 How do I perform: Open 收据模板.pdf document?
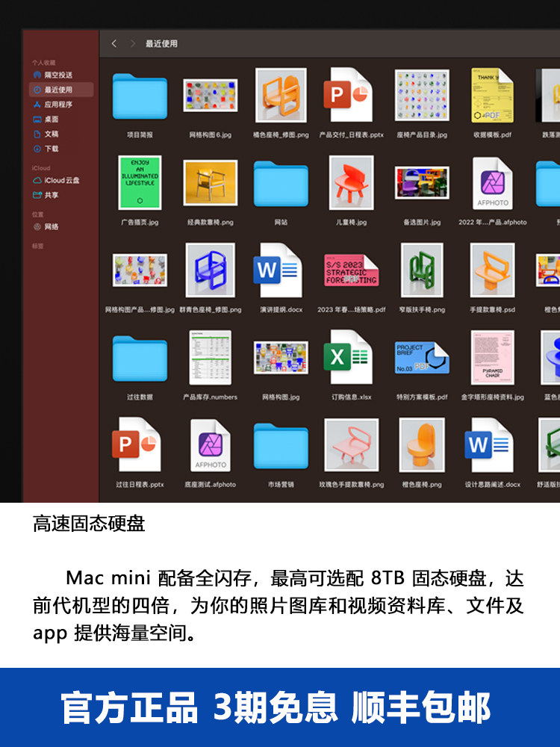(x=492, y=96)
